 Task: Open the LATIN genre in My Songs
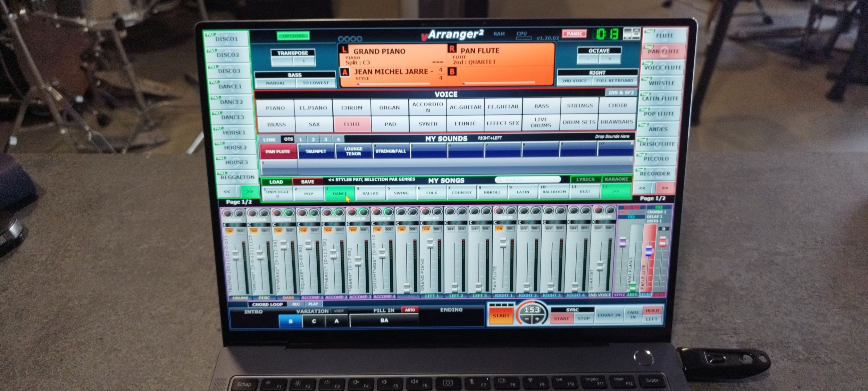tap(523, 192)
